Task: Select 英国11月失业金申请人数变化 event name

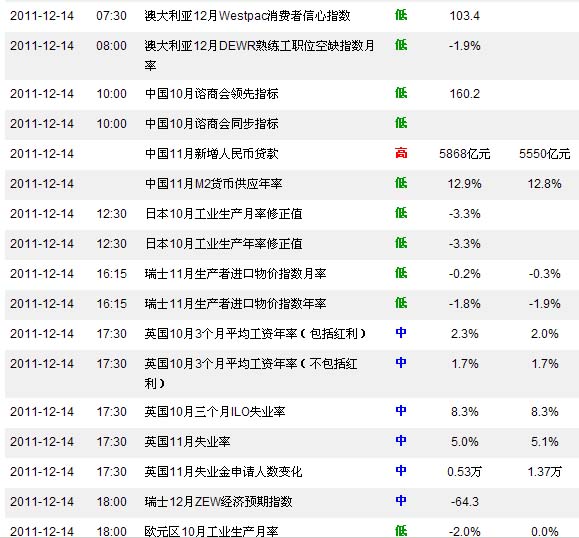Action: (x=223, y=472)
